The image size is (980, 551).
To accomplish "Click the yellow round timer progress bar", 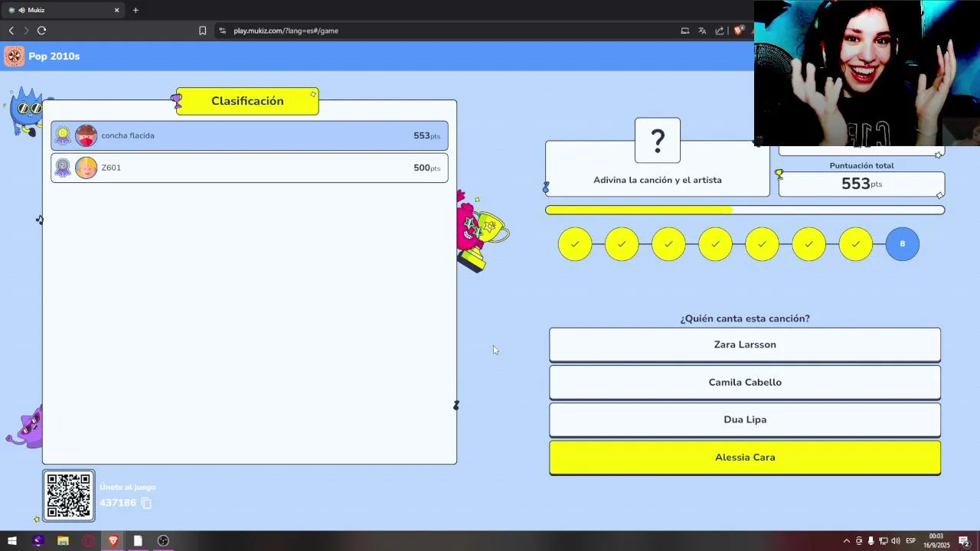I will point(745,210).
